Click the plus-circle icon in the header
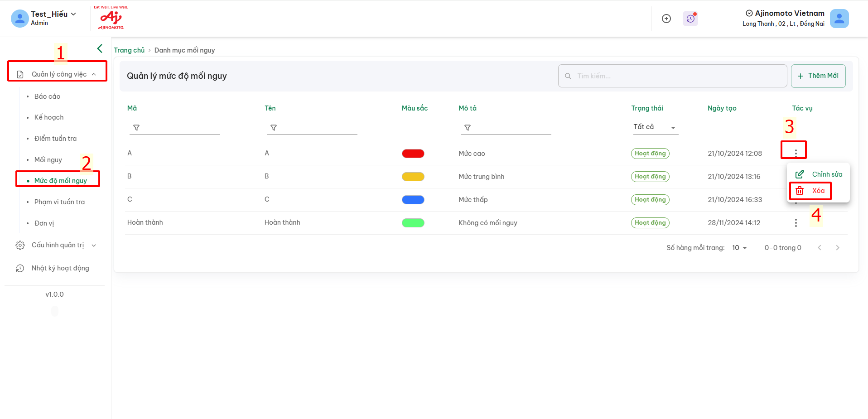The image size is (868, 419). click(666, 19)
